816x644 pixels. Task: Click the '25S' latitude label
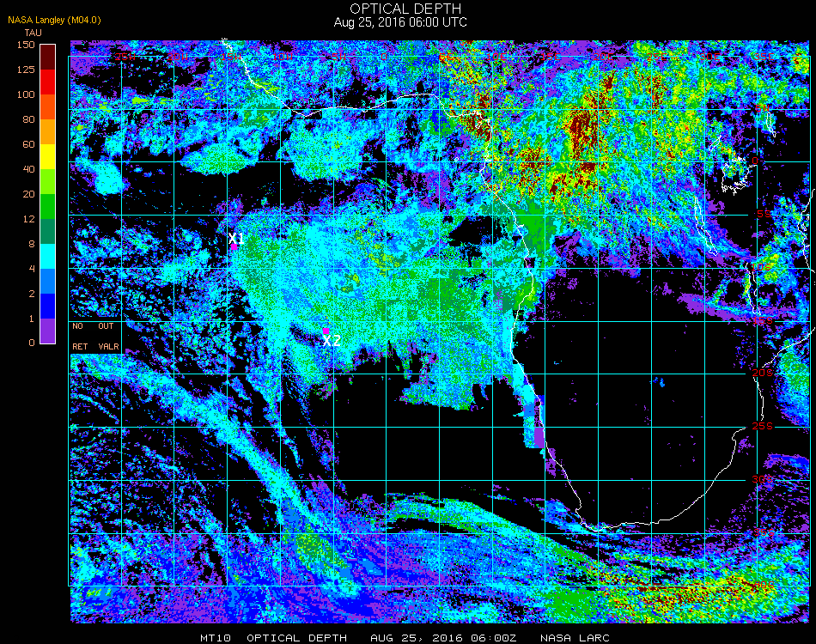[x=763, y=426]
